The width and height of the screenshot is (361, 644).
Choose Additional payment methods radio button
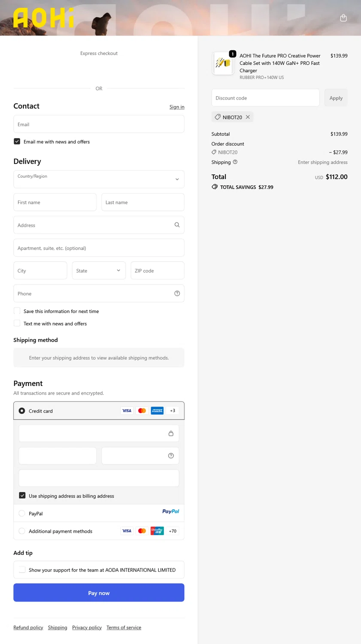pos(22,531)
